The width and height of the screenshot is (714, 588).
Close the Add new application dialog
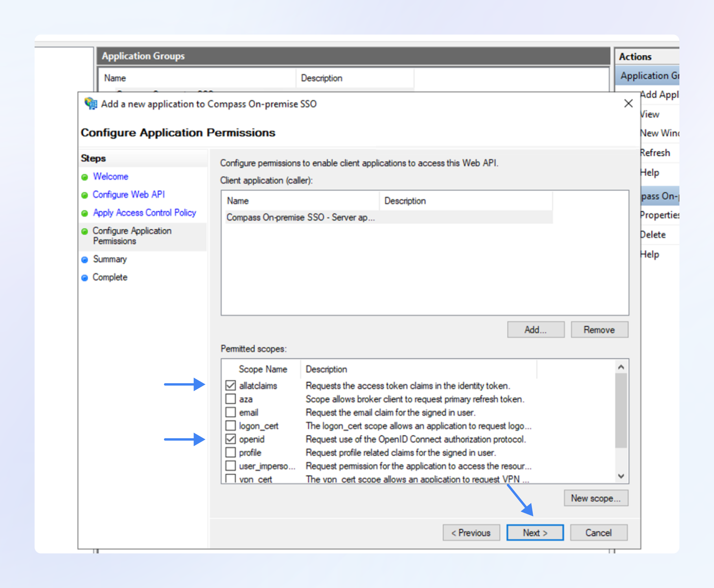click(x=628, y=103)
